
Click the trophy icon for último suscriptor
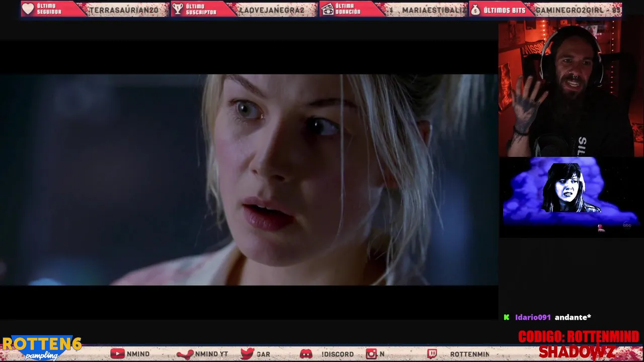[x=177, y=9]
